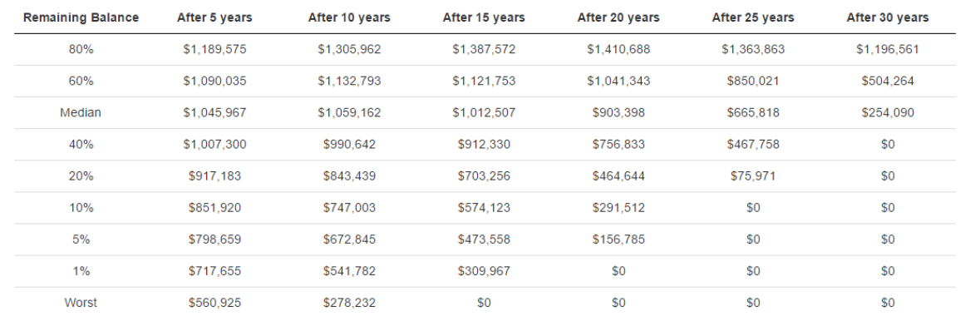Viewport: 980px width, 321px height.
Task: Click the After 20 years column header
Action: coord(618,17)
